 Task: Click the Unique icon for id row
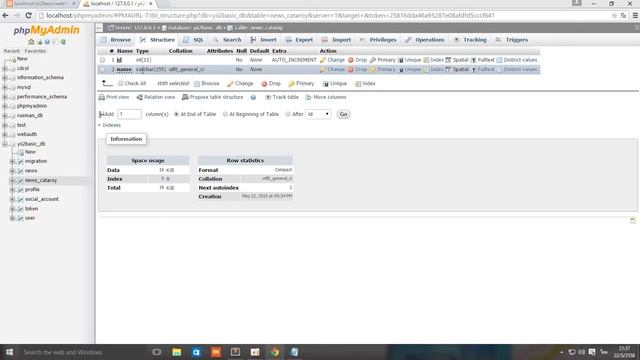(x=401, y=60)
